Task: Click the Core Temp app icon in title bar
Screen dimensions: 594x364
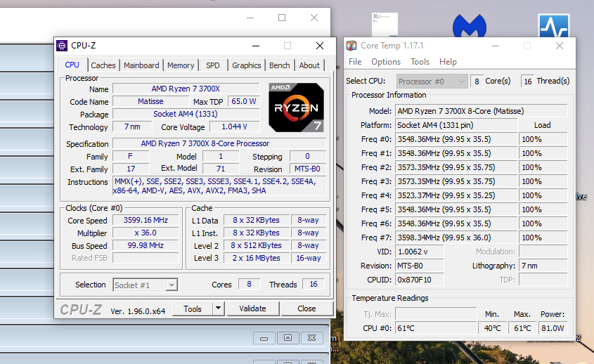Action: point(351,46)
